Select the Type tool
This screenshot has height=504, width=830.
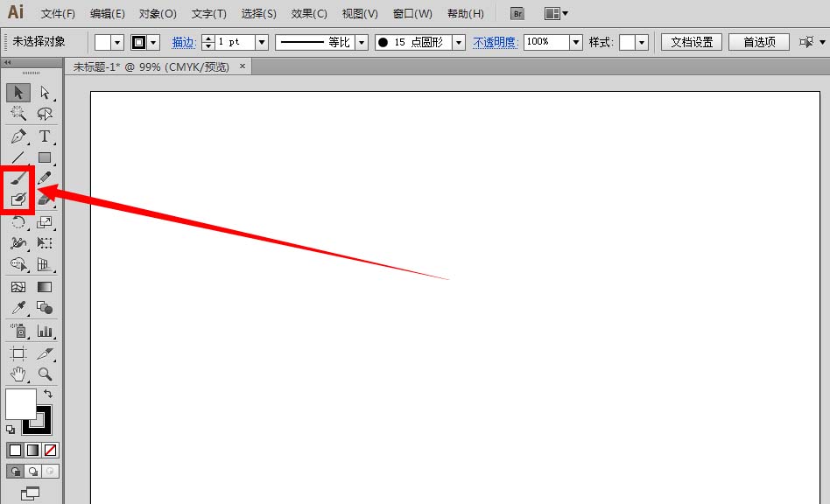tap(45, 136)
